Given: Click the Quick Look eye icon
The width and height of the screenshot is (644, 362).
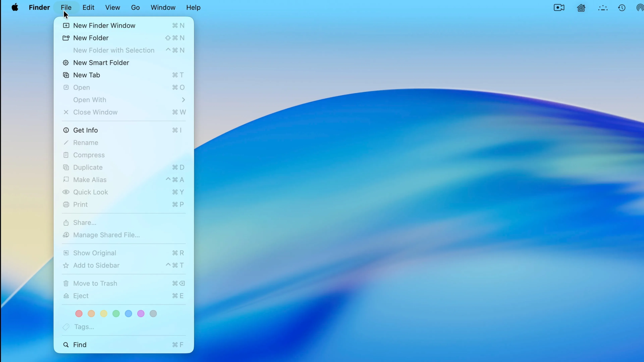Looking at the screenshot, I should (x=66, y=192).
